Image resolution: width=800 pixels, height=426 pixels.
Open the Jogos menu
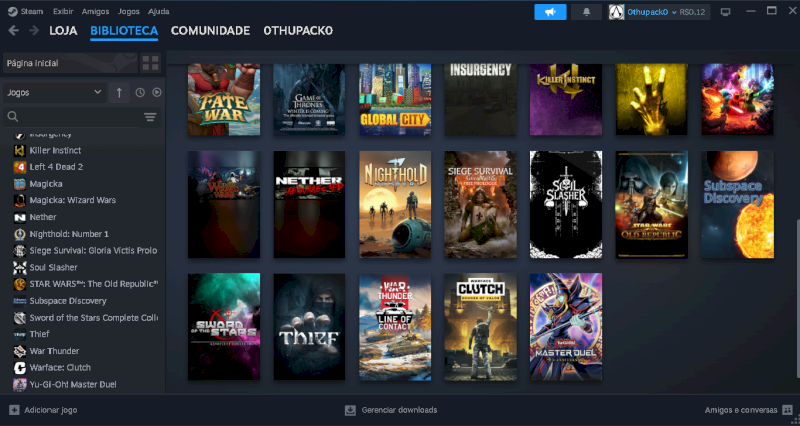129,11
